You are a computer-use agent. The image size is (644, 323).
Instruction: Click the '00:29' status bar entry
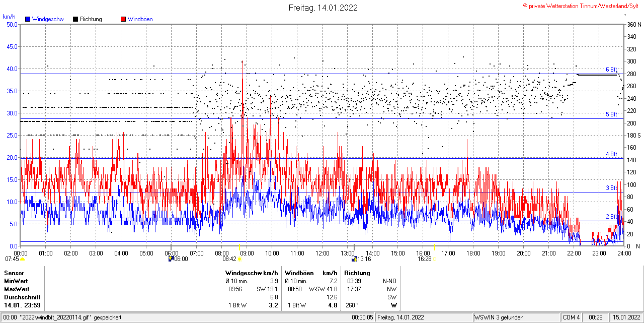pyautogui.click(x=596, y=317)
